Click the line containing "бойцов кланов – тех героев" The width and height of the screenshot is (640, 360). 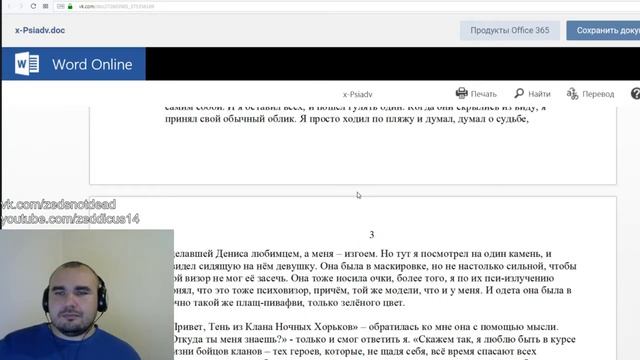(355, 351)
